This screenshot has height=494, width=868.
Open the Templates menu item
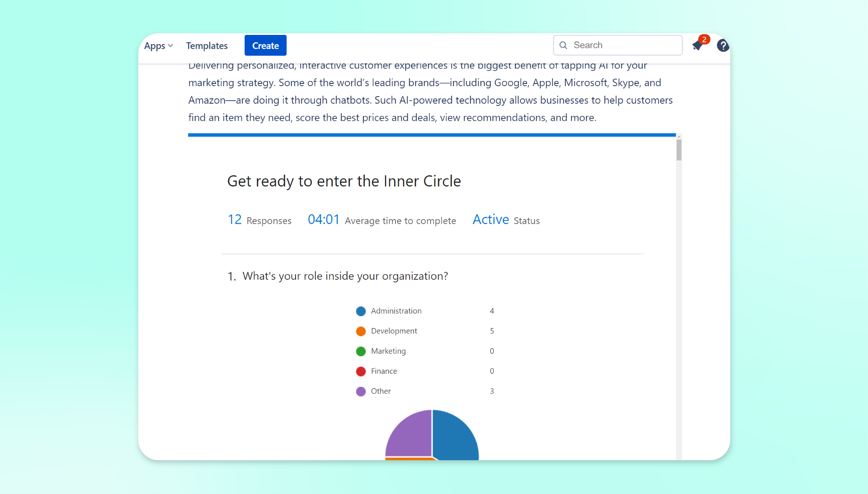[206, 45]
